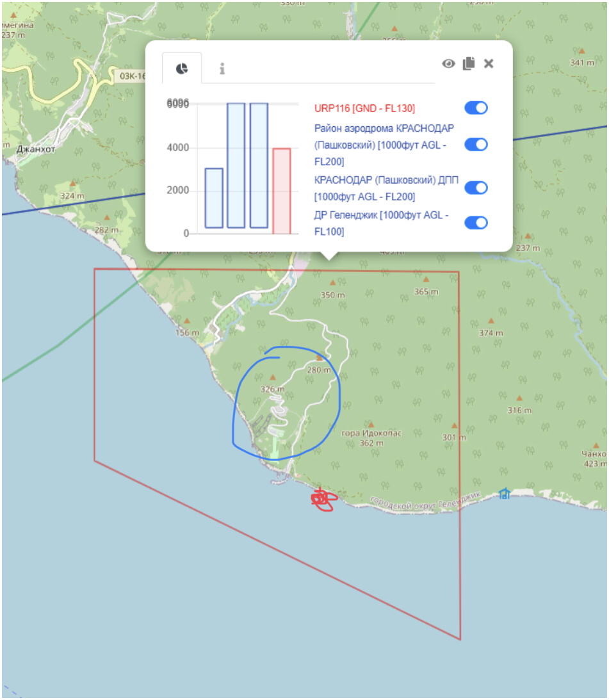This screenshot has height=700, width=609.
Task: Click the copy icon in popup header
Action: pos(469,63)
